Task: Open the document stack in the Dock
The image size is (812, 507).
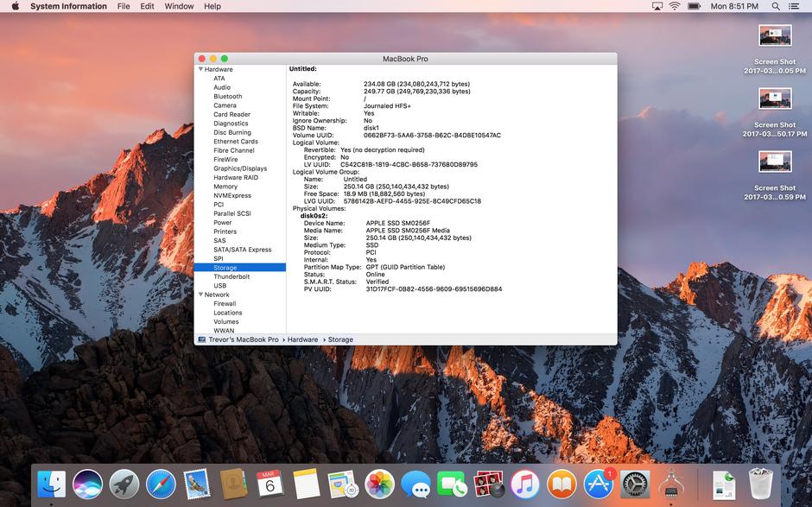Action: click(x=723, y=485)
